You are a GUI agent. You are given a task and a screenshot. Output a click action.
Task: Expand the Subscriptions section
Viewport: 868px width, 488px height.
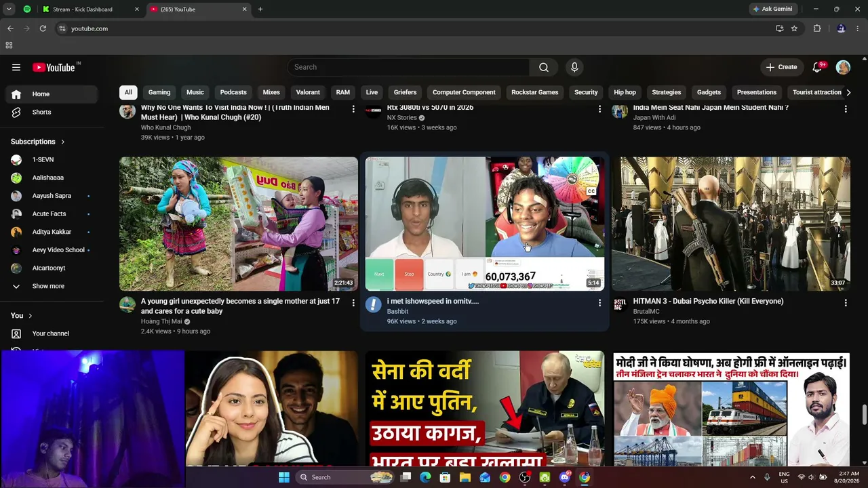click(38, 142)
